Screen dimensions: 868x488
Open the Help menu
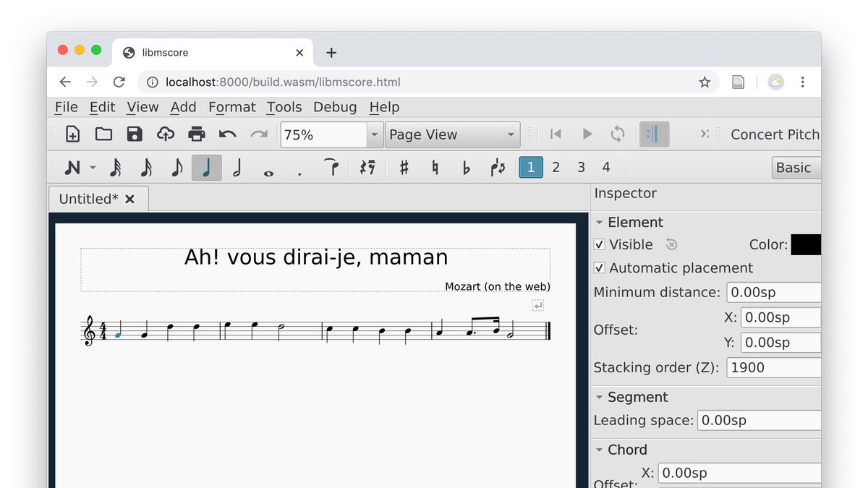tap(384, 107)
